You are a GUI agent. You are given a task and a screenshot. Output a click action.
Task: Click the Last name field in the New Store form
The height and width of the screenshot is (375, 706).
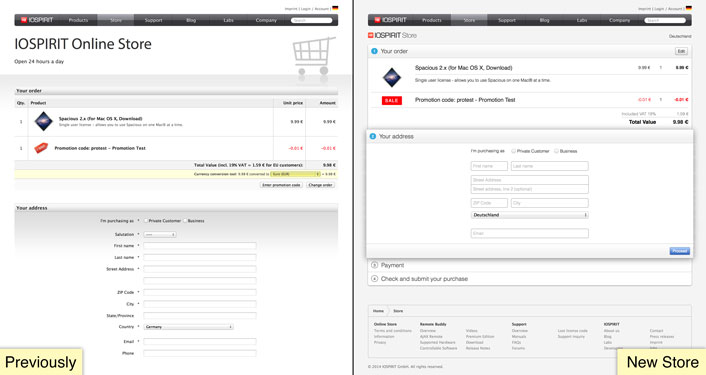(549, 166)
